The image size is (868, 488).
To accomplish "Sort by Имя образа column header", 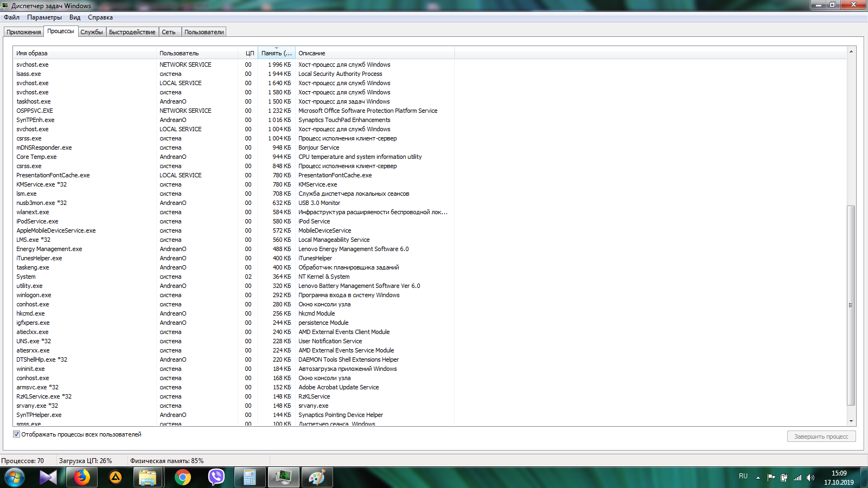I will coord(85,53).
